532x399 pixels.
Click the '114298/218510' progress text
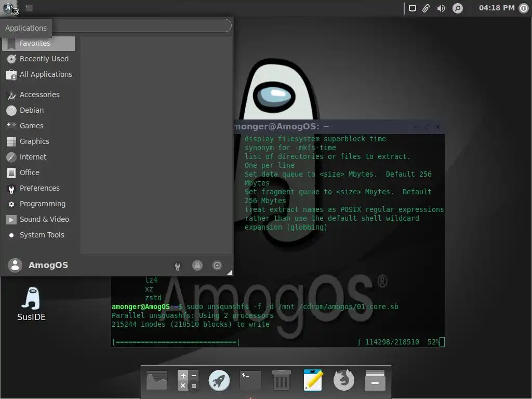pos(392,342)
